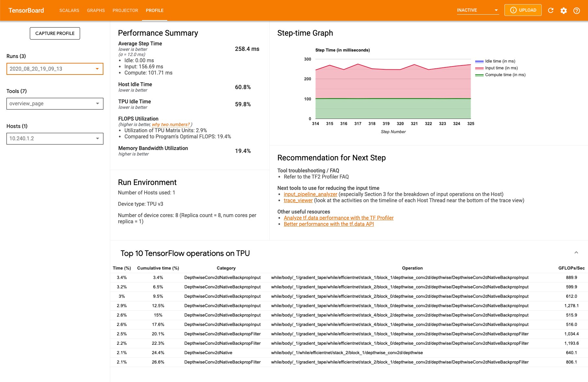Click the reload data refresh icon
588x382 pixels.
point(551,10)
